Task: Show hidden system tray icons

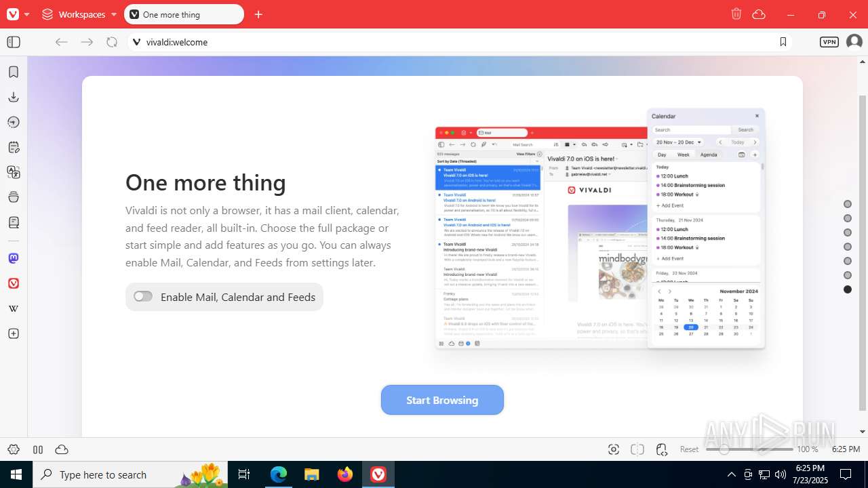Action: click(731, 474)
